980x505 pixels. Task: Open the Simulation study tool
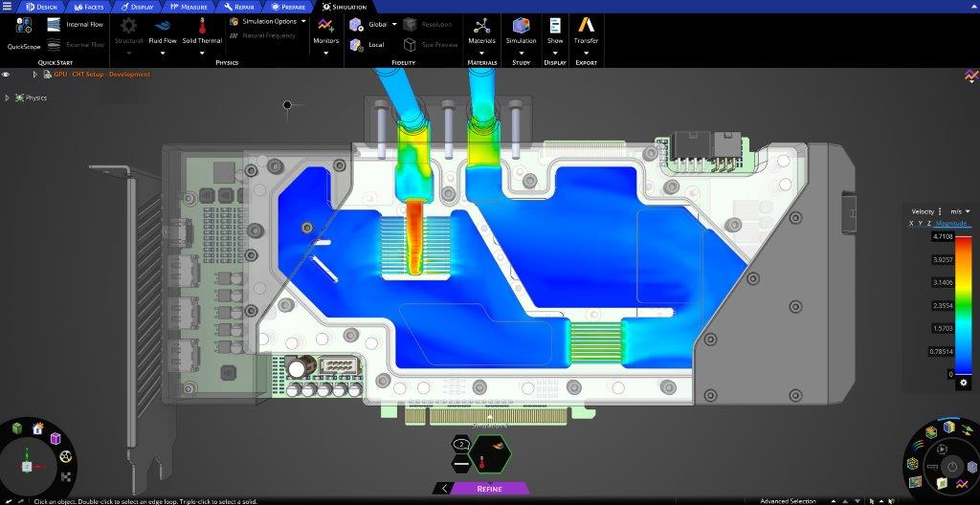[x=521, y=32]
